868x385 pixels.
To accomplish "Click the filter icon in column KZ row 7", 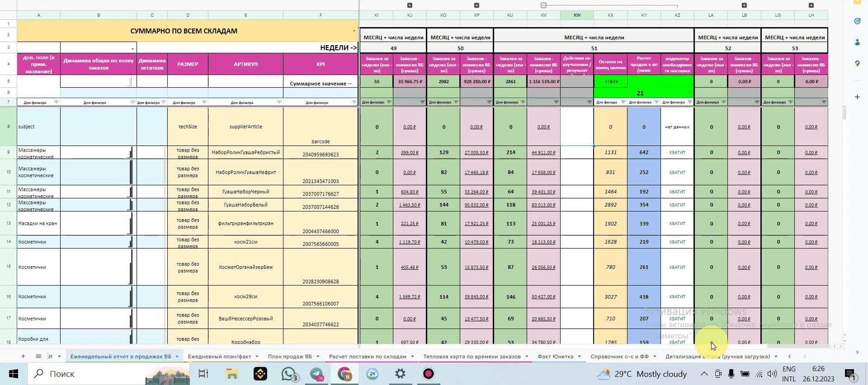I will 690,102.
